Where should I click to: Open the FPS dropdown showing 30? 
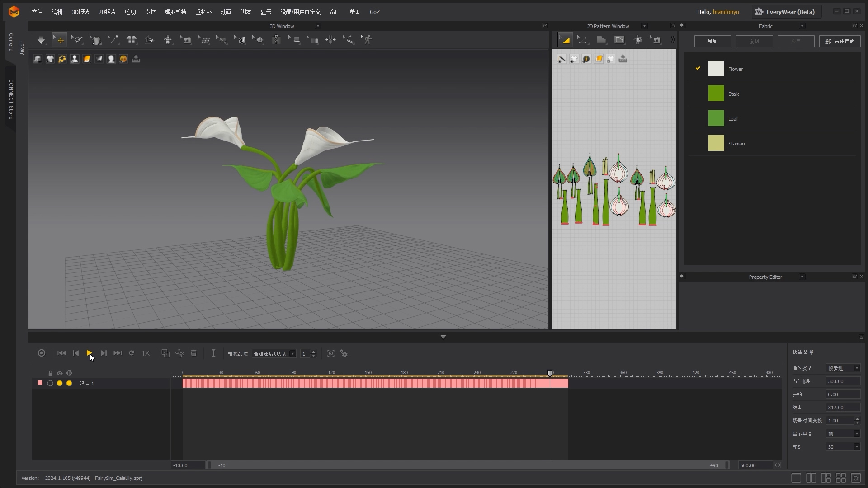842,447
